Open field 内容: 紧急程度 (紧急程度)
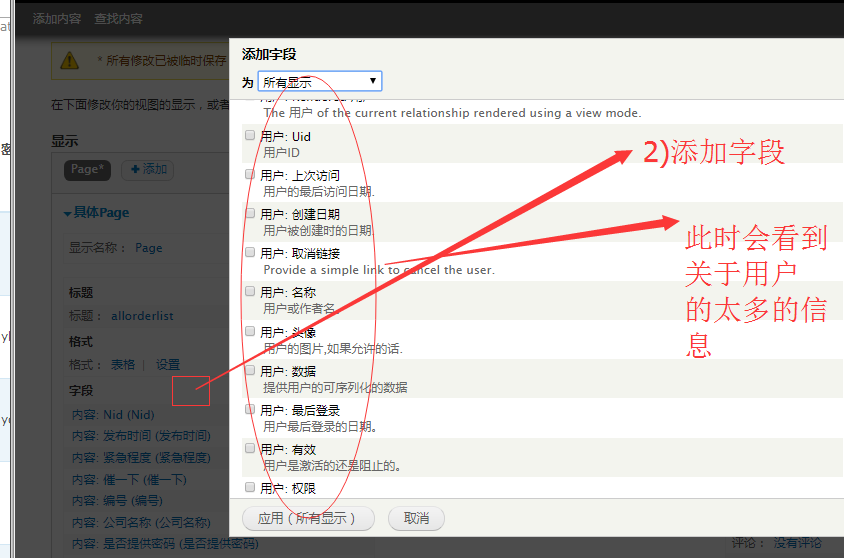844x558 pixels. pos(142,458)
